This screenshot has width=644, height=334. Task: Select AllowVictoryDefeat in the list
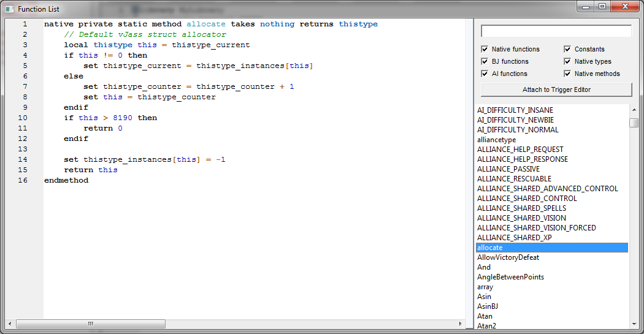551,257
